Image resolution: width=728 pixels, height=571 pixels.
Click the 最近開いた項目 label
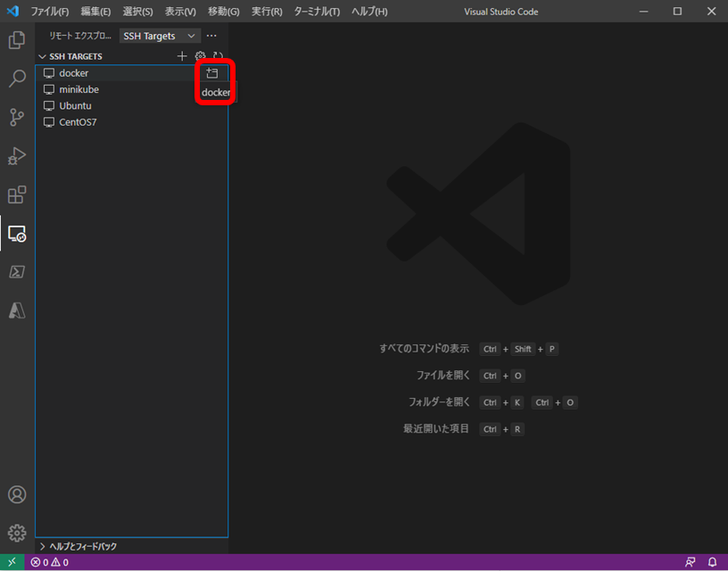pos(436,428)
